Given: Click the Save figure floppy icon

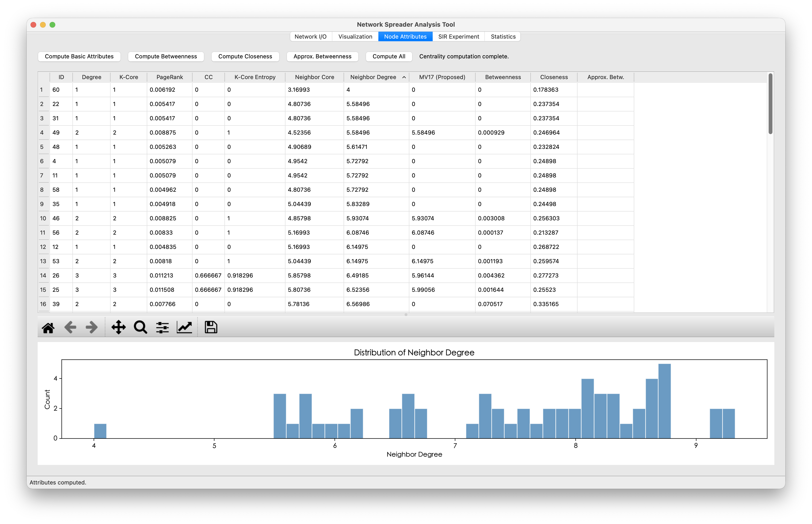Looking at the screenshot, I should click(x=211, y=328).
